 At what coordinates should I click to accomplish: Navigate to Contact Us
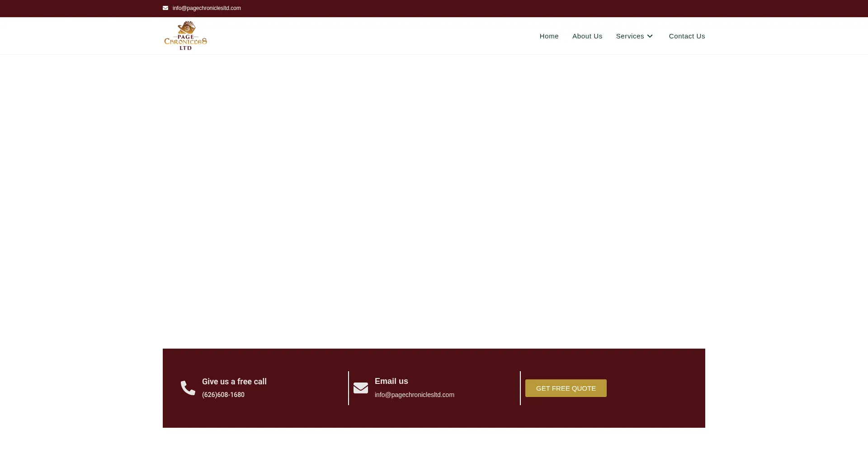(x=687, y=36)
